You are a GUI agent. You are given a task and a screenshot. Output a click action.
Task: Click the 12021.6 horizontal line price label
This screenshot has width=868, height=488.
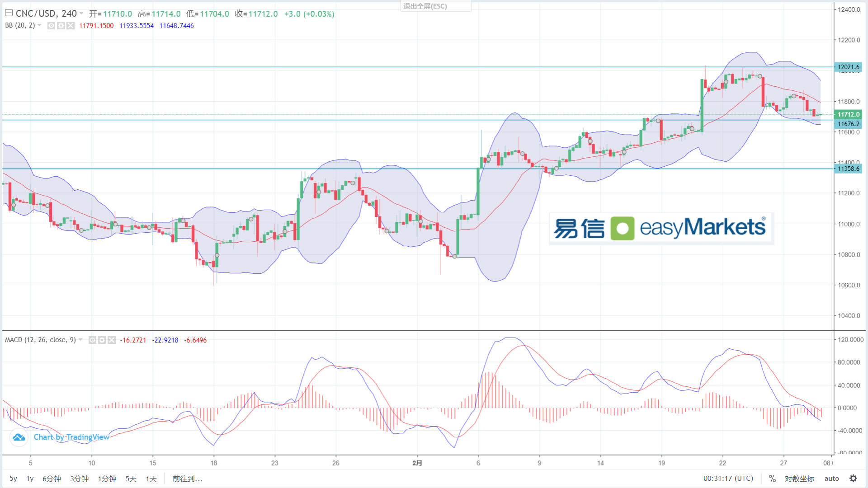point(848,67)
